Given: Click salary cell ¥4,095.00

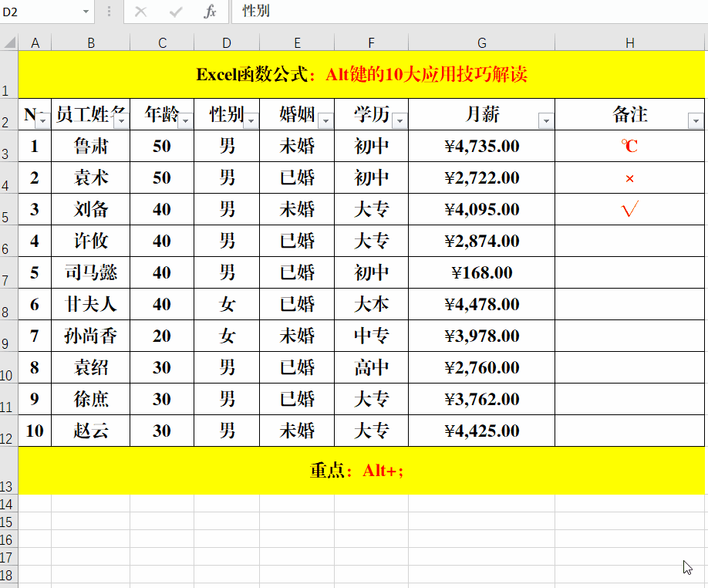Looking at the screenshot, I should click(x=482, y=209).
